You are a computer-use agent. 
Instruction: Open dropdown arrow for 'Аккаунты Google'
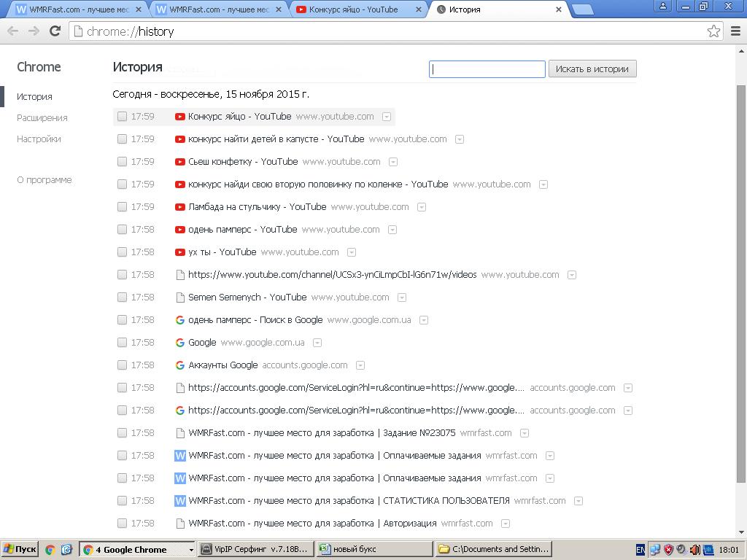[x=360, y=366]
